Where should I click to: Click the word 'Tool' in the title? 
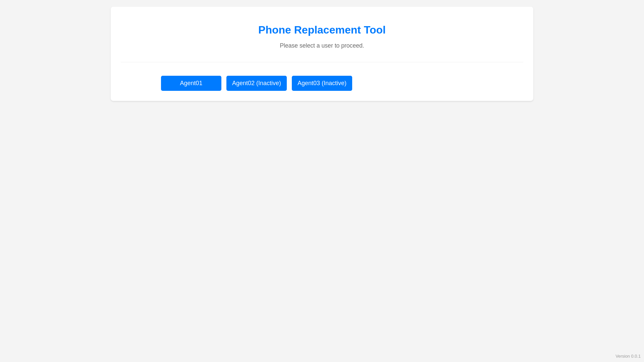375,30
